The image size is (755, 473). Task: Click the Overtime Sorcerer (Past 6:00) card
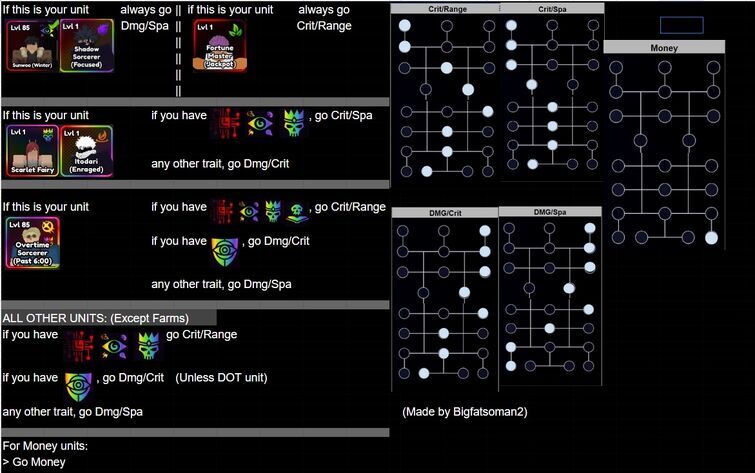pyautogui.click(x=32, y=242)
